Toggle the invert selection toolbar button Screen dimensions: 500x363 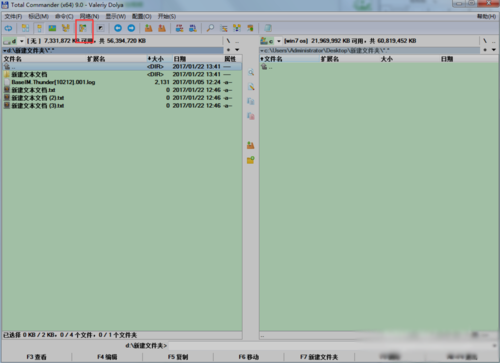(x=100, y=28)
